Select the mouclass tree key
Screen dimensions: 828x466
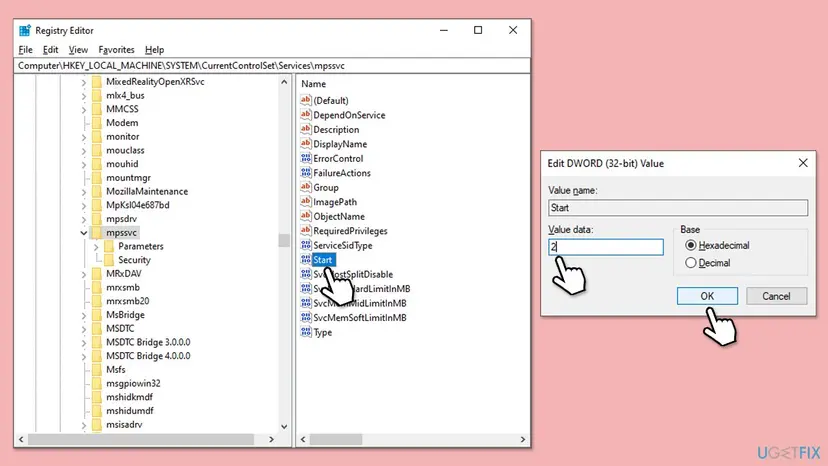125,150
